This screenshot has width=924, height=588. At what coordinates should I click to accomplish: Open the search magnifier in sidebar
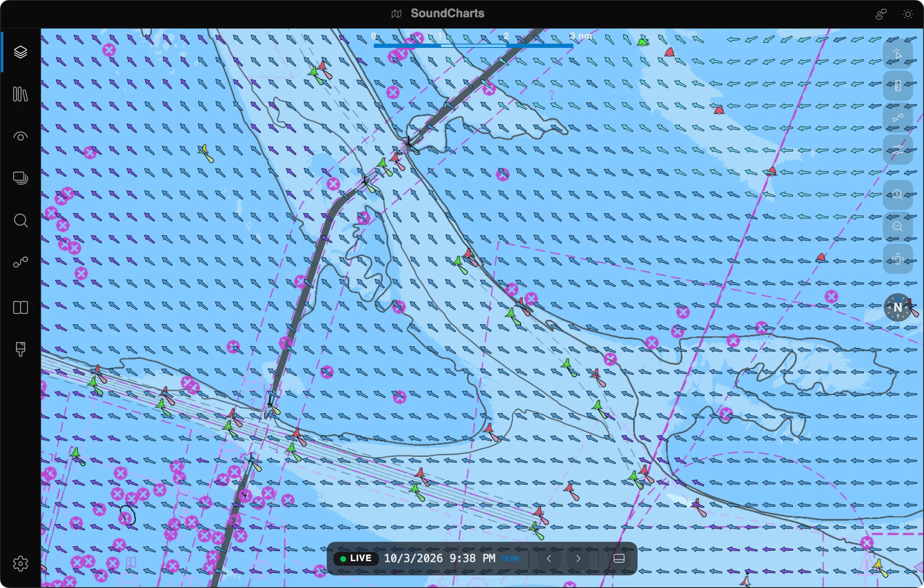pos(20,220)
